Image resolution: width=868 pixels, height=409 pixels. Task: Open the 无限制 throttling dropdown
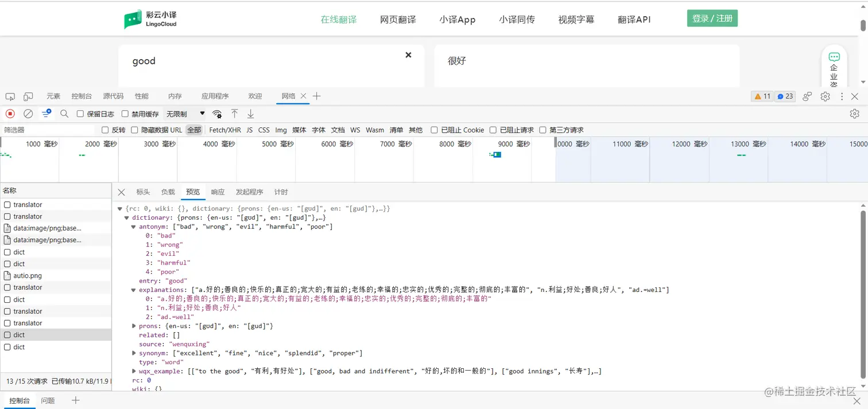click(x=185, y=114)
